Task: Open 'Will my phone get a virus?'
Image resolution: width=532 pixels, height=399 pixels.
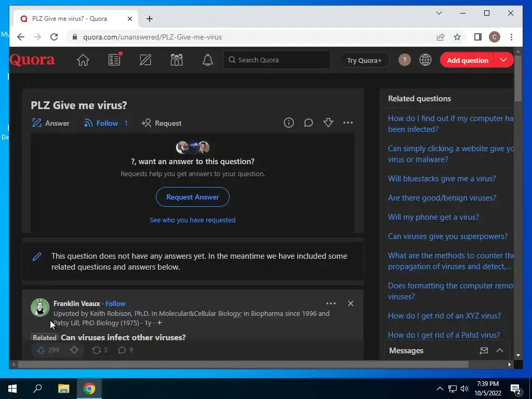Action: [433, 217]
